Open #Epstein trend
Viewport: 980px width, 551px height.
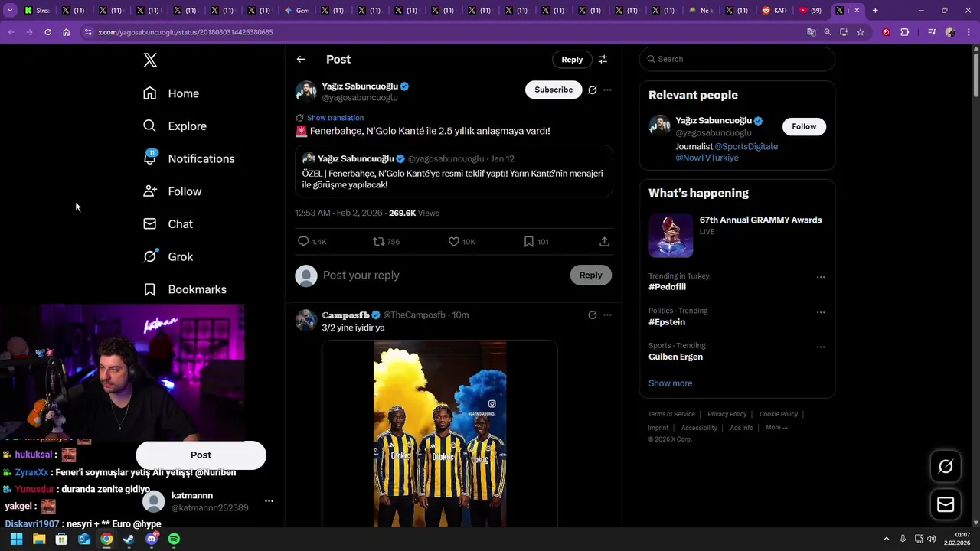click(667, 322)
